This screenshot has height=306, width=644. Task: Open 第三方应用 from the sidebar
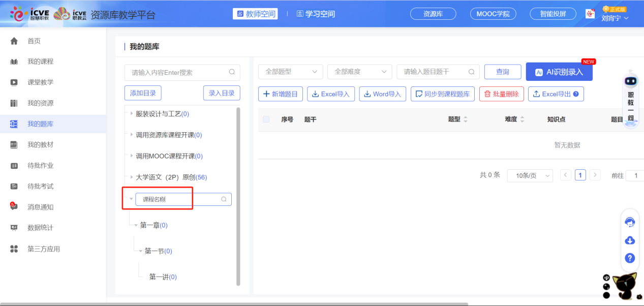[x=42, y=249]
